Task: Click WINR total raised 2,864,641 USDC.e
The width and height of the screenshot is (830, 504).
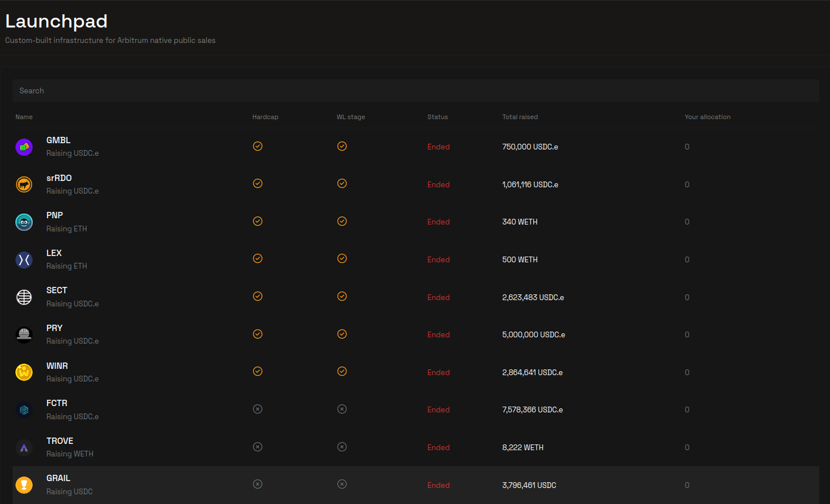Action: click(532, 372)
